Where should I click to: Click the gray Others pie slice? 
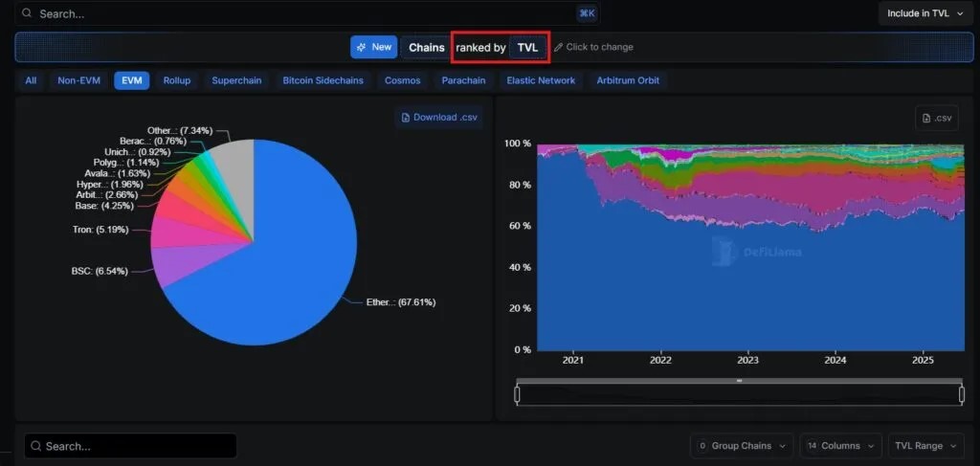pyautogui.click(x=237, y=172)
